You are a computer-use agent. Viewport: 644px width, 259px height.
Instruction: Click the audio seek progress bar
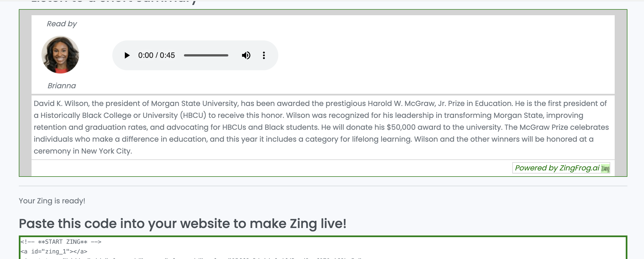click(x=206, y=55)
